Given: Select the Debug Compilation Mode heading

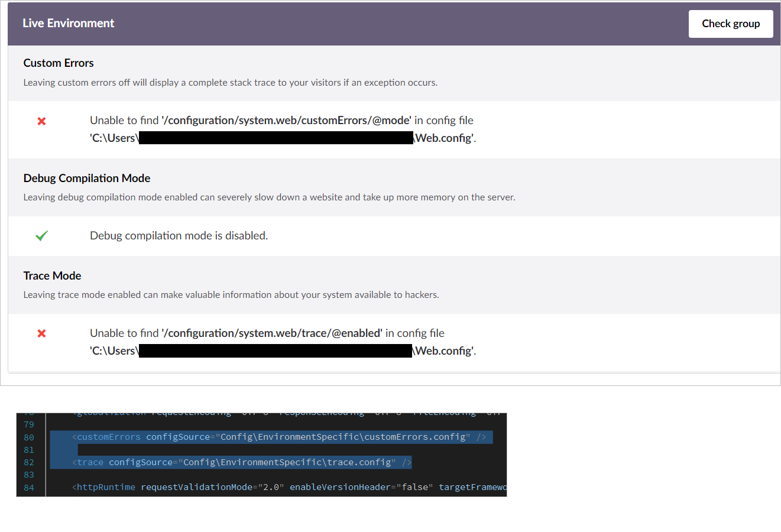Looking at the screenshot, I should [87, 178].
